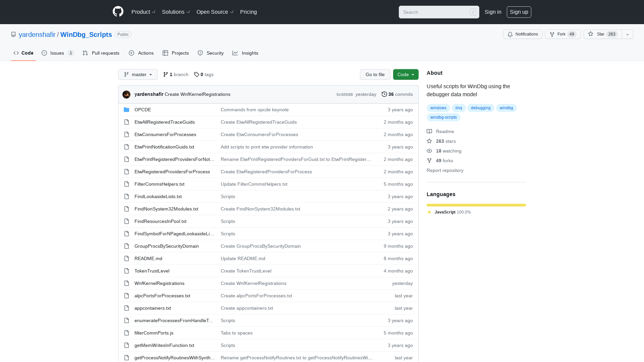Image resolution: width=644 pixels, height=362 pixels.
Task: Open Commands from opcde keynote commit
Action: (x=255, y=110)
